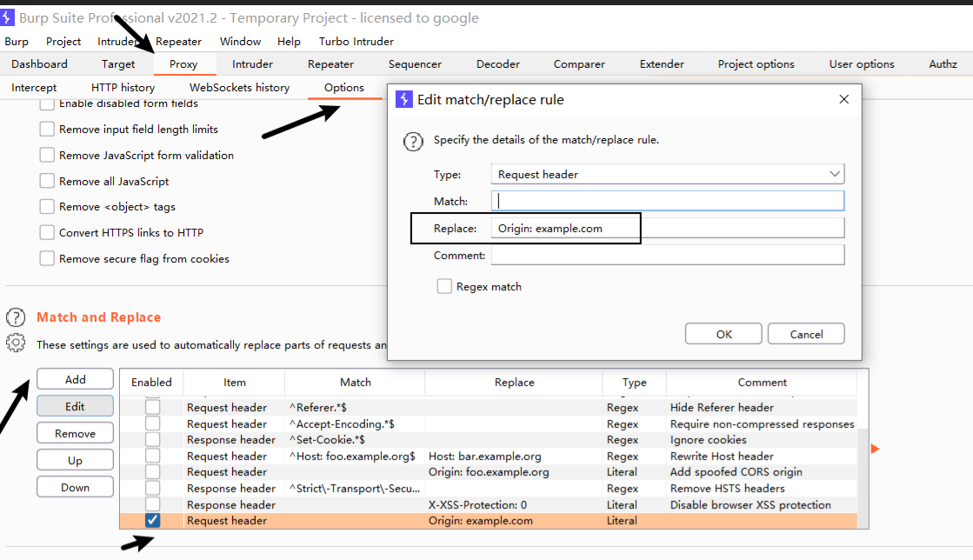Open the Burp menu
973x560 pixels.
[x=17, y=42]
